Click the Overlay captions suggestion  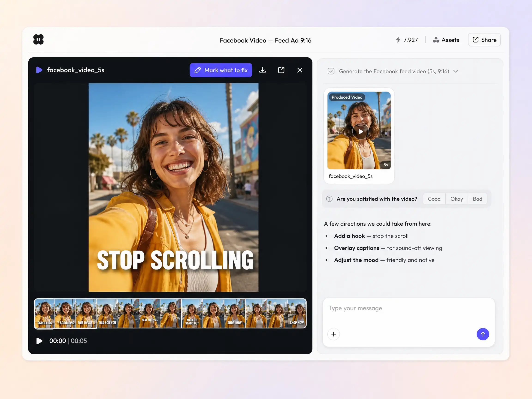pyautogui.click(x=388, y=248)
